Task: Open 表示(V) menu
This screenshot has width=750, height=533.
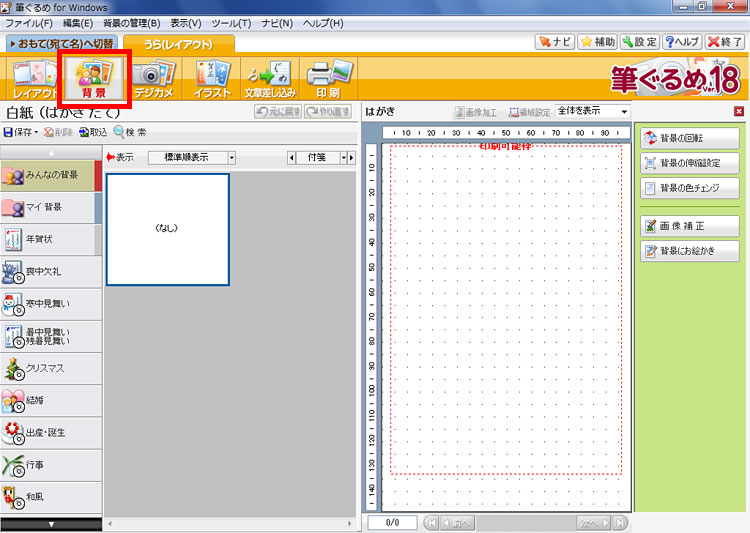Action: pyautogui.click(x=186, y=23)
